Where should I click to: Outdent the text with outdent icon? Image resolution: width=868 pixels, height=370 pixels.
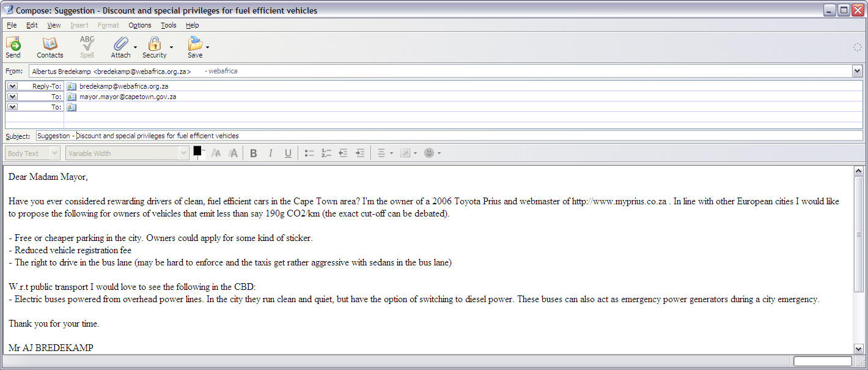pos(343,154)
